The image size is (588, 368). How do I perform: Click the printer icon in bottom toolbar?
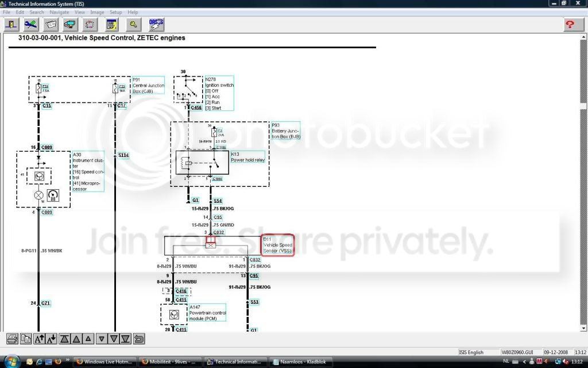(13, 339)
